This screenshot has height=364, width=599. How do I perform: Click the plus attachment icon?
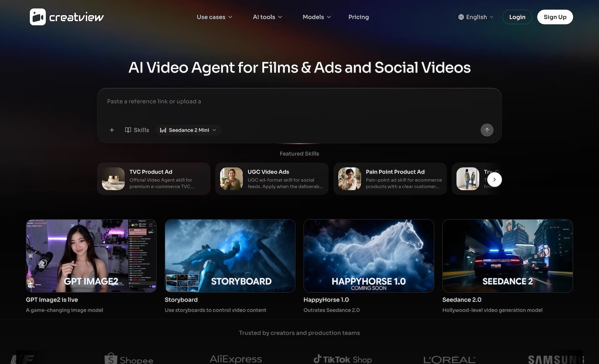click(x=112, y=130)
